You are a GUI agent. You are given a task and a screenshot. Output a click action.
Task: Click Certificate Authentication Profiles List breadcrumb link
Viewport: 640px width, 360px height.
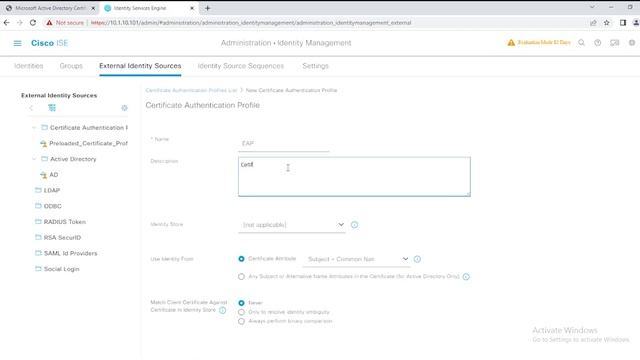point(191,90)
